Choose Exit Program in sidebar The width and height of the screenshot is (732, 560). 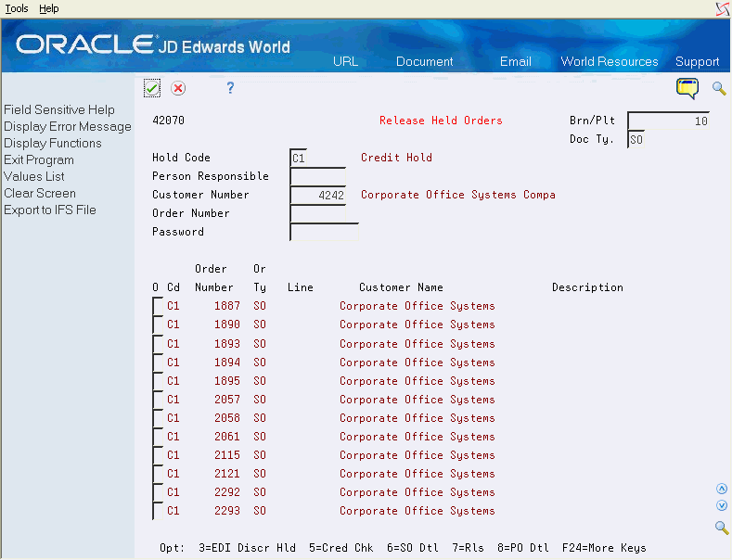tap(39, 160)
